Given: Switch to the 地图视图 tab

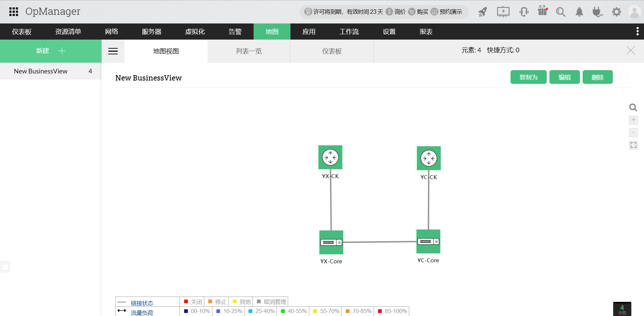Looking at the screenshot, I should 166,51.
